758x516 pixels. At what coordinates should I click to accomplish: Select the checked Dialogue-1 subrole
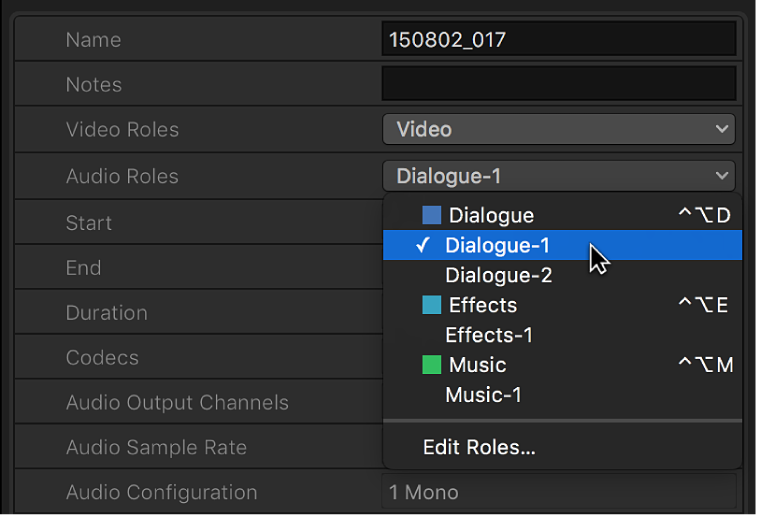click(x=497, y=245)
